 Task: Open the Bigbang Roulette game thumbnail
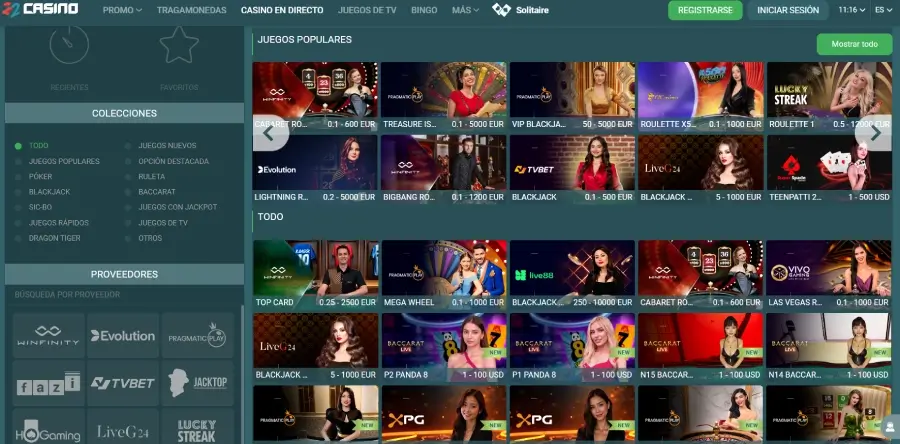(444, 163)
